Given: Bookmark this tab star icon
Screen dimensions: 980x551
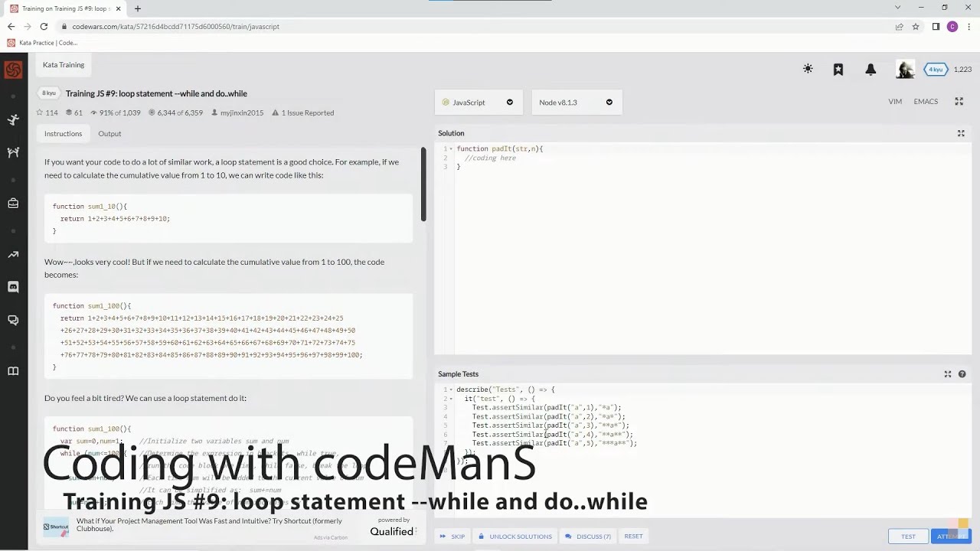Looking at the screenshot, I should [915, 27].
